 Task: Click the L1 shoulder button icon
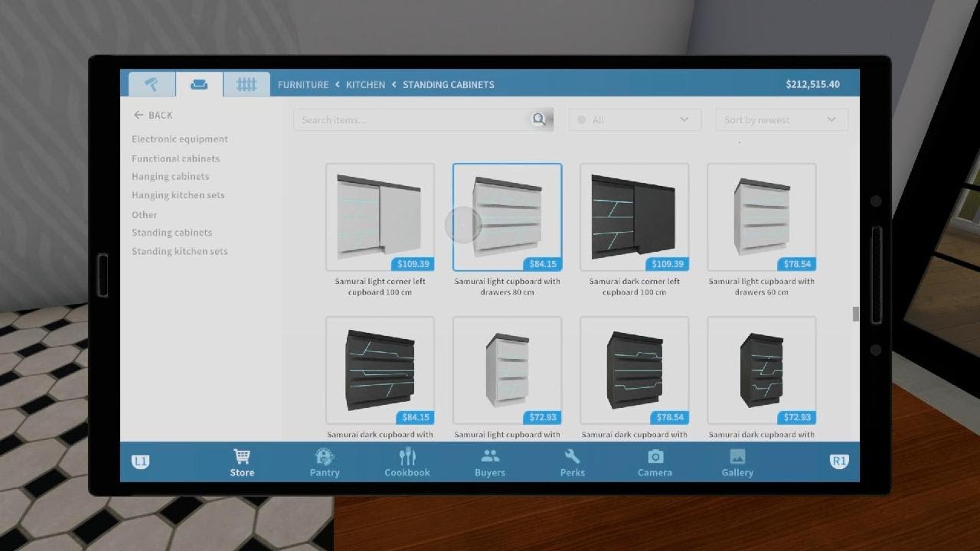[x=140, y=461]
